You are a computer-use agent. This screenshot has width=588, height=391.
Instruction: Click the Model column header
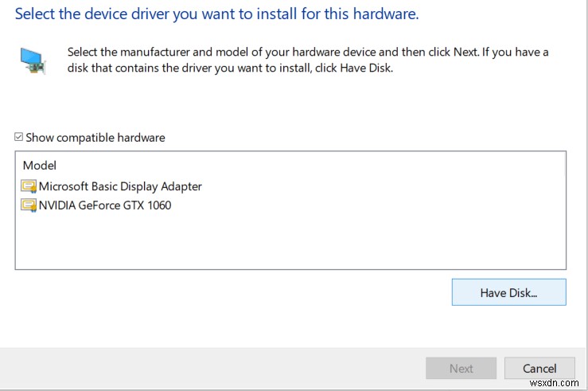(x=40, y=166)
